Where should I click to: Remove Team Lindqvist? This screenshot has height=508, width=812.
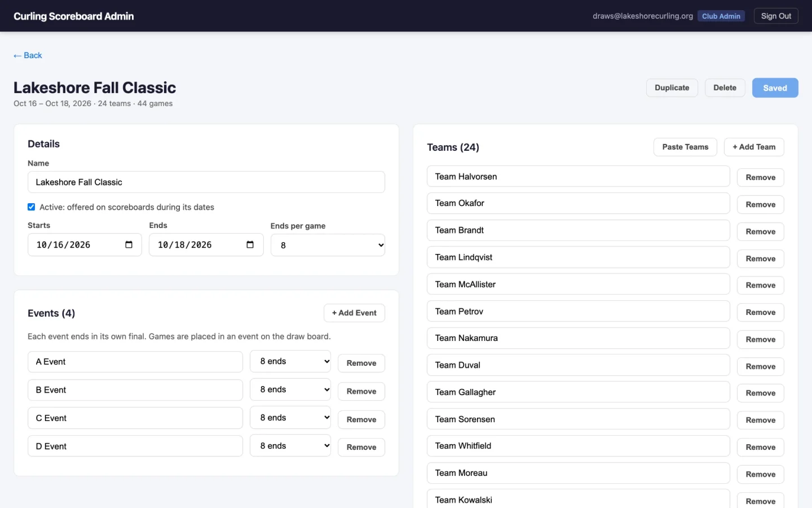click(761, 259)
